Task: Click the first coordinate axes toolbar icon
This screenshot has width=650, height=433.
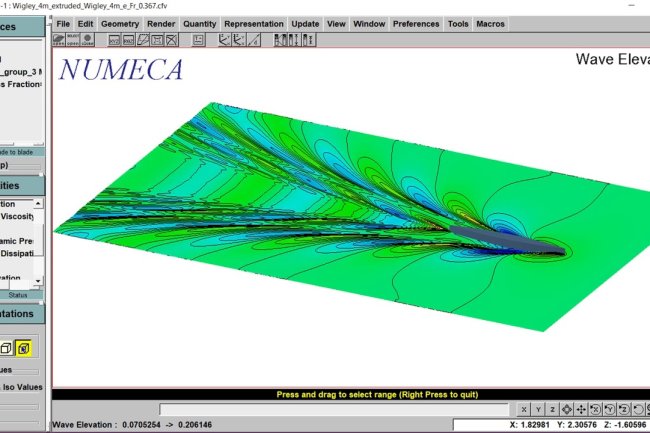Action: pyautogui.click(x=224, y=40)
